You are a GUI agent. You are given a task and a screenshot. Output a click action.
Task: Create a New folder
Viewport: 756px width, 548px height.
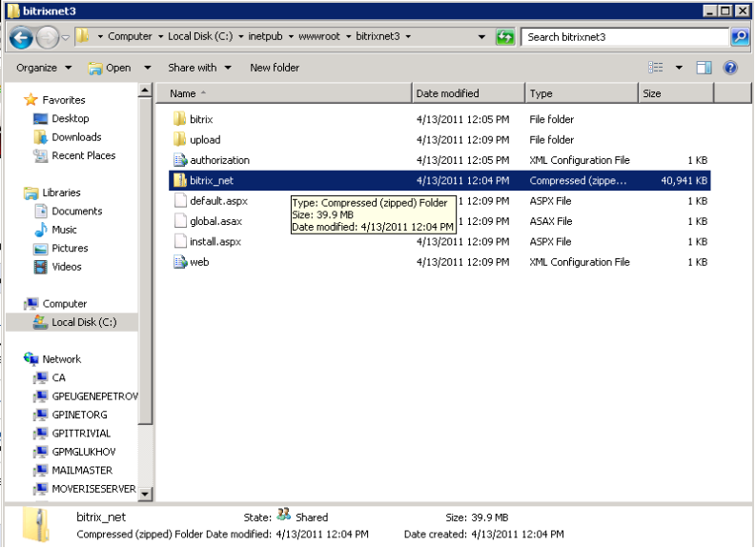coord(275,68)
